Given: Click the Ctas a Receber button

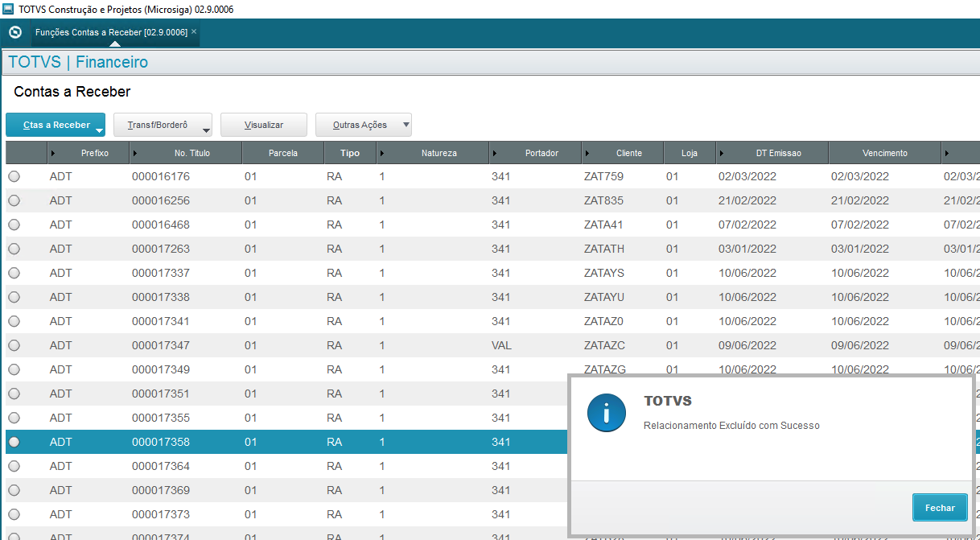Looking at the screenshot, I should [56, 125].
